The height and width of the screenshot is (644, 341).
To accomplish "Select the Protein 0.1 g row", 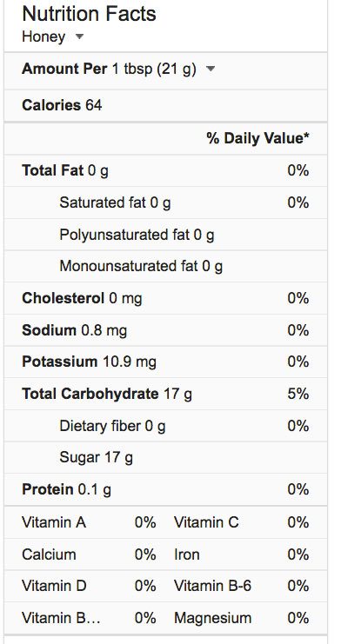I will (x=166, y=489).
